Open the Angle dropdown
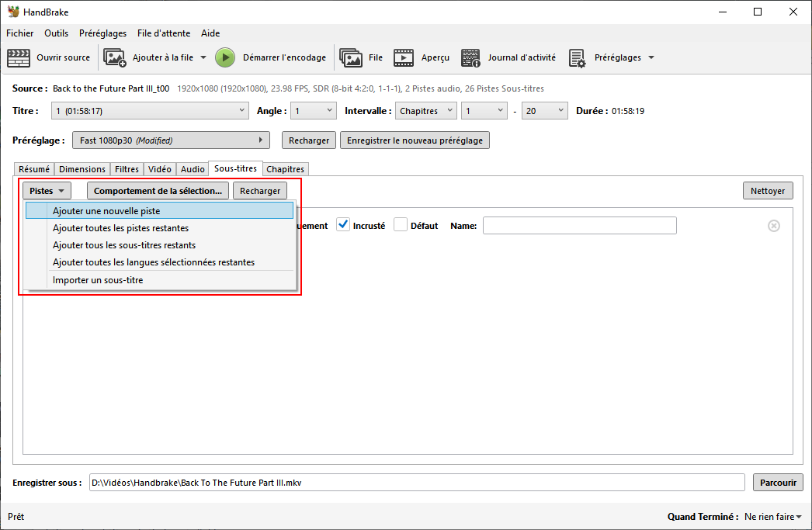812x530 pixels. coord(314,111)
